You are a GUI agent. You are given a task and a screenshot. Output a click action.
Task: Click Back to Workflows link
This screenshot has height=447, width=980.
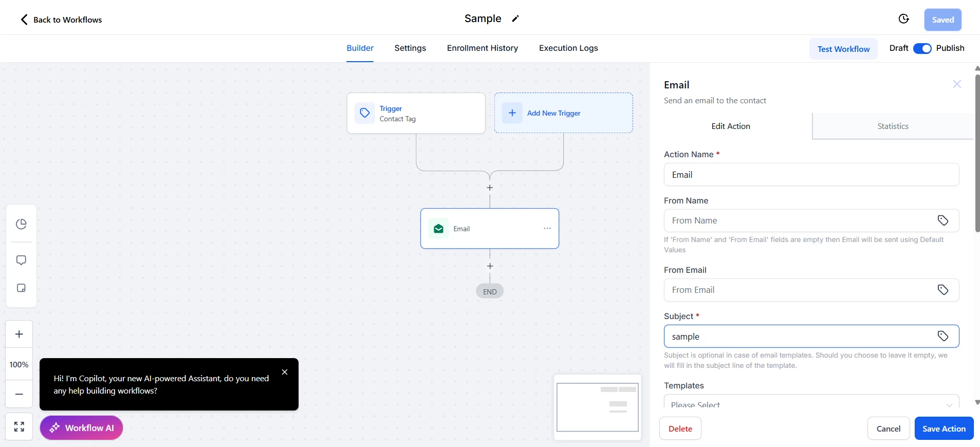pos(67,20)
